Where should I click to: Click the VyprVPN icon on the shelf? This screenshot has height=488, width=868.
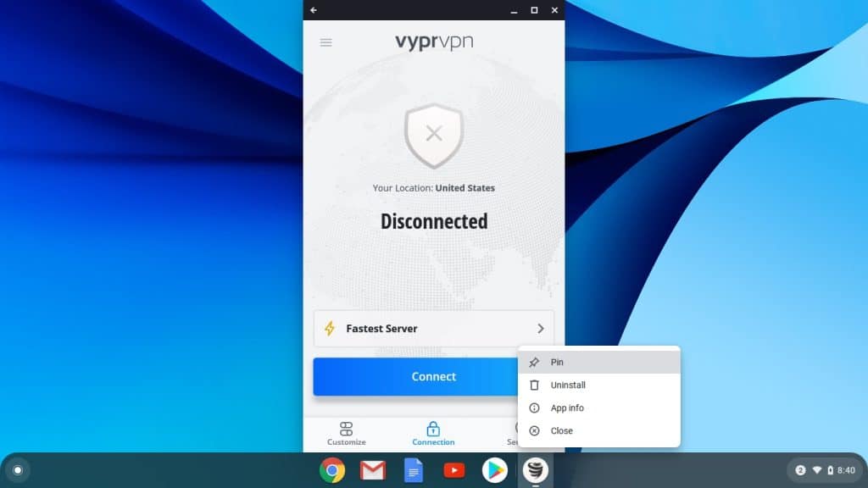[x=536, y=470]
